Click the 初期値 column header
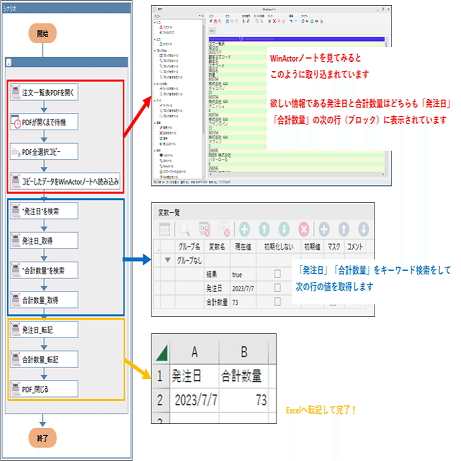This screenshot has width=461, height=461. (312, 246)
